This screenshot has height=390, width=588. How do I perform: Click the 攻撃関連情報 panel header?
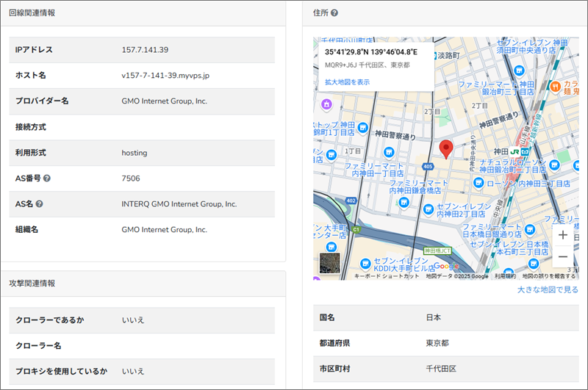point(143,284)
